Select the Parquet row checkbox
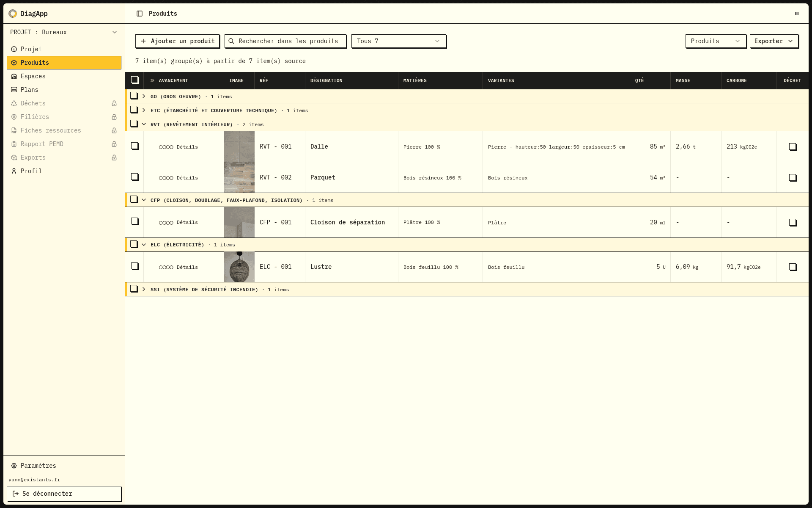The image size is (812, 508). click(135, 177)
